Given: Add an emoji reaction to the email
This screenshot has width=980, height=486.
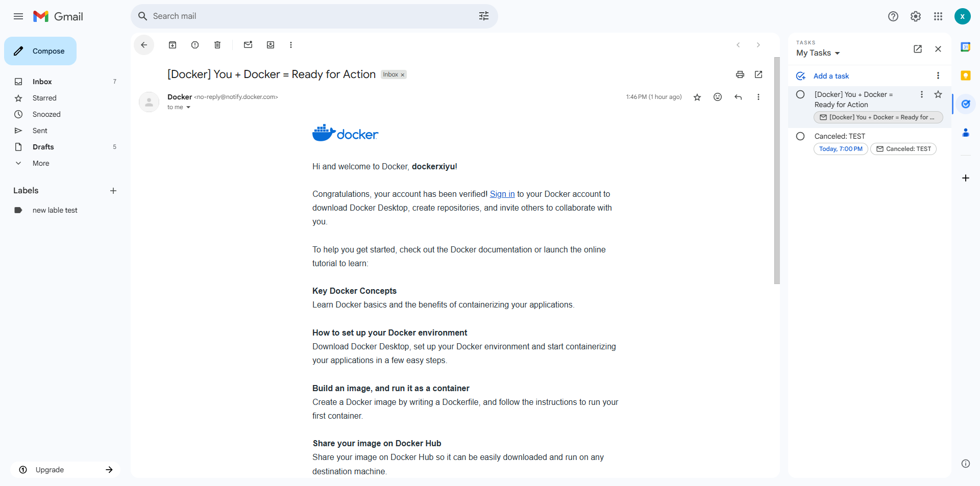Looking at the screenshot, I should (718, 97).
